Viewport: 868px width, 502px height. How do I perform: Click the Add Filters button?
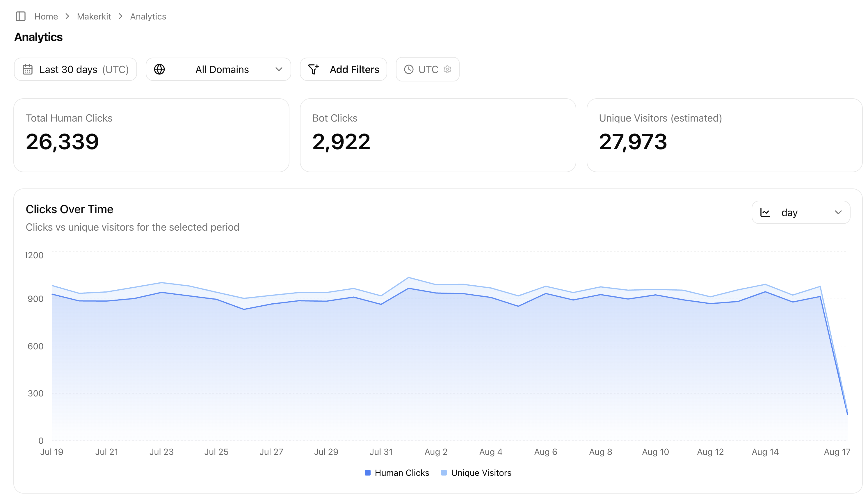click(344, 69)
